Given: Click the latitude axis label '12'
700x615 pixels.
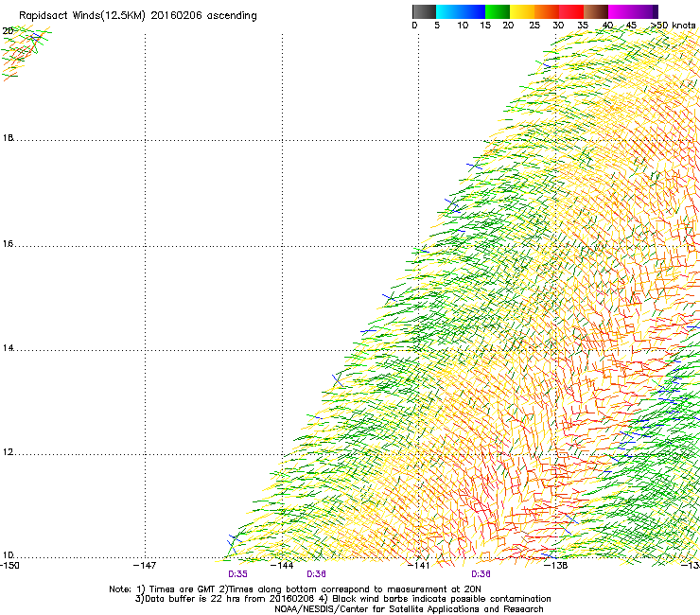Looking at the screenshot, I should click(x=8, y=452).
